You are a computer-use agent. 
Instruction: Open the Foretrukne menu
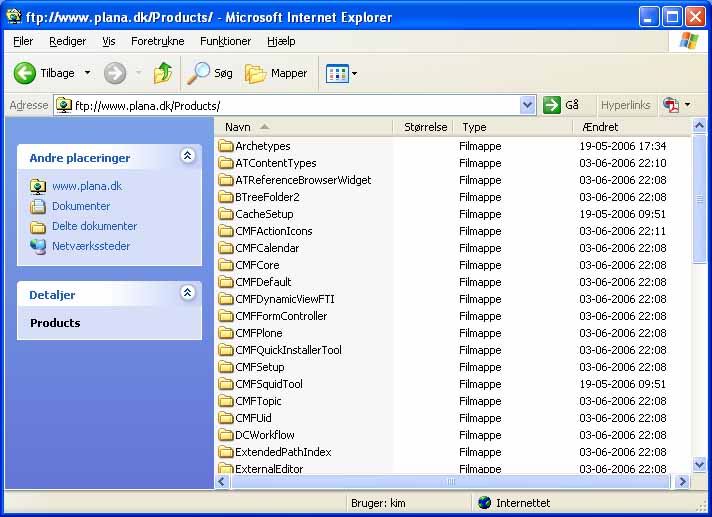[x=157, y=41]
